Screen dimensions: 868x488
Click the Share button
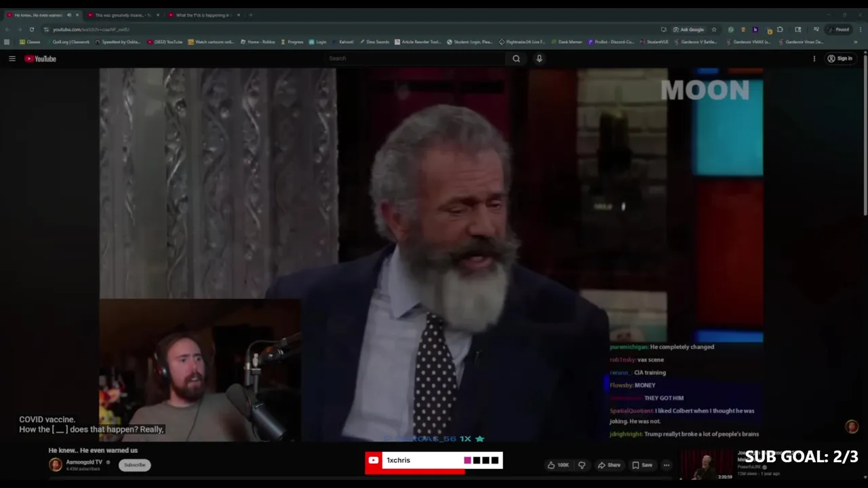tap(609, 465)
